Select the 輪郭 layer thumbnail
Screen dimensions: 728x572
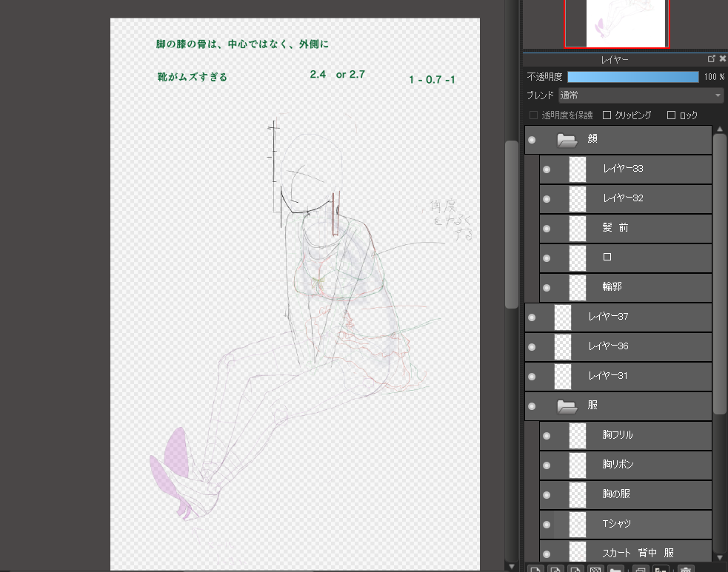pos(578,288)
